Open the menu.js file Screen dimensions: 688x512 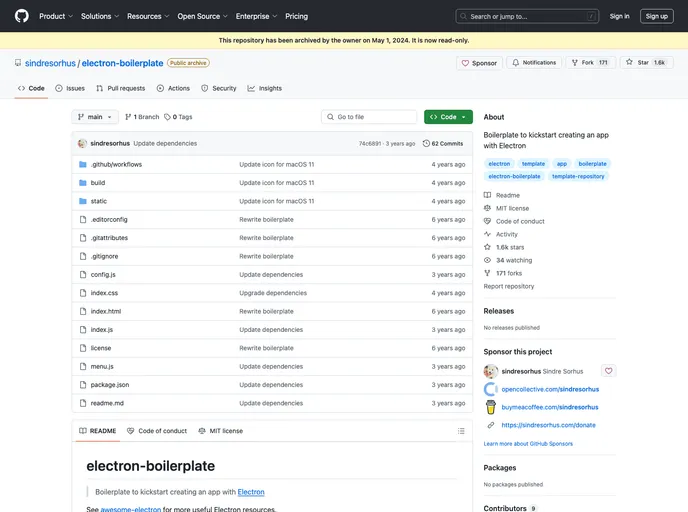coord(102,366)
